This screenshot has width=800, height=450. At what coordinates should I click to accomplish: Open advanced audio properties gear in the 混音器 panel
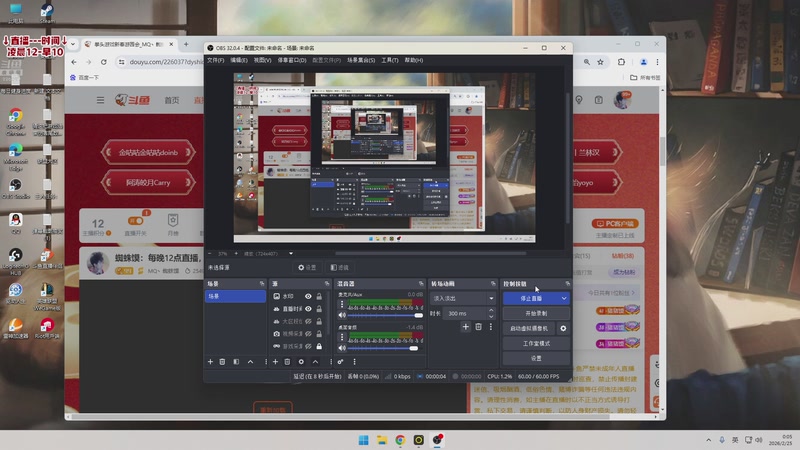pyautogui.click(x=341, y=362)
